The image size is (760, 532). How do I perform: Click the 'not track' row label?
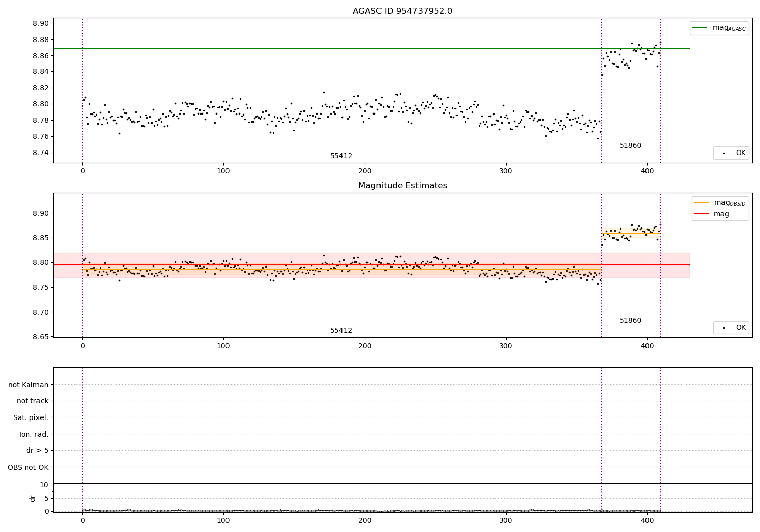tap(32, 401)
